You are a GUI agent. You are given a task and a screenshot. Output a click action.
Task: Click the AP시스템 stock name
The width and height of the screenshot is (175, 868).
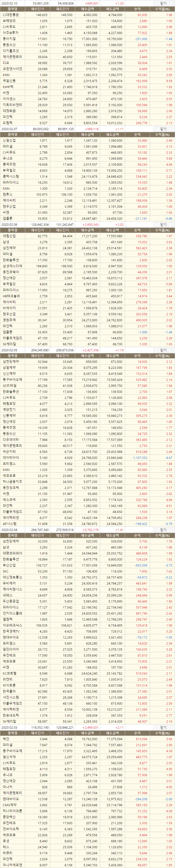point(9,524)
